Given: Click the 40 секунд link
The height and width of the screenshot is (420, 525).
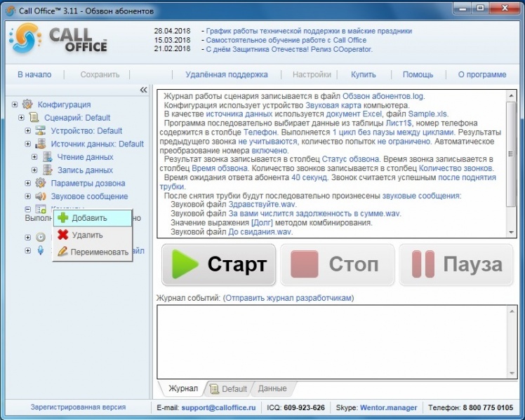Looking at the screenshot, I should pos(309,177).
